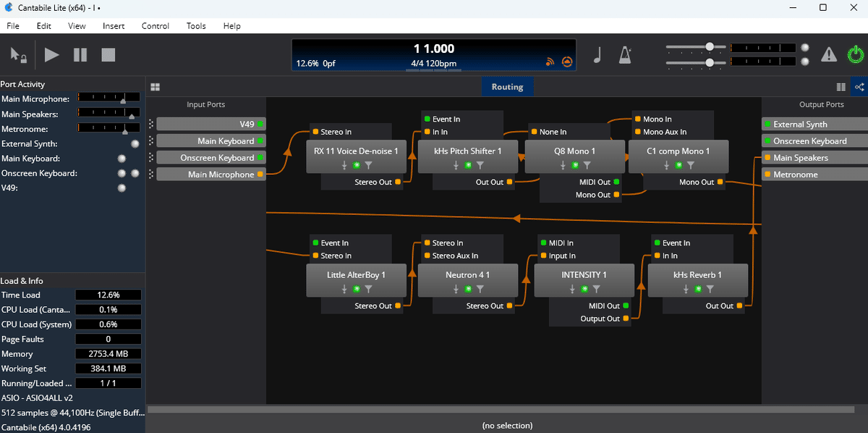Open the Edit menu

click(x=44, y=26)
